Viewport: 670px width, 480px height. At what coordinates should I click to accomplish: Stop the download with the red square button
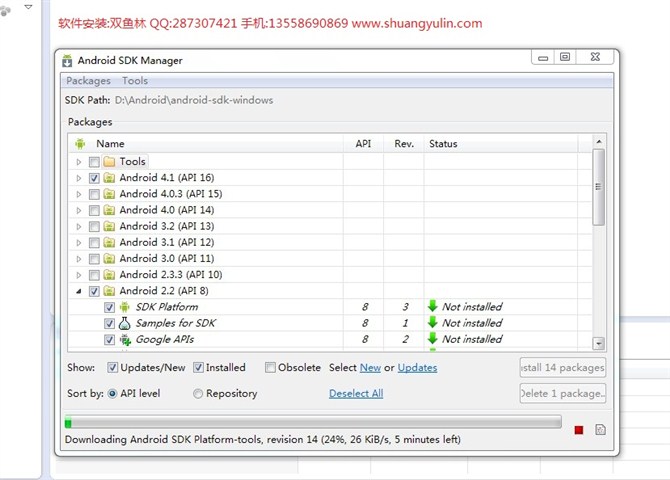click(579, 430)
